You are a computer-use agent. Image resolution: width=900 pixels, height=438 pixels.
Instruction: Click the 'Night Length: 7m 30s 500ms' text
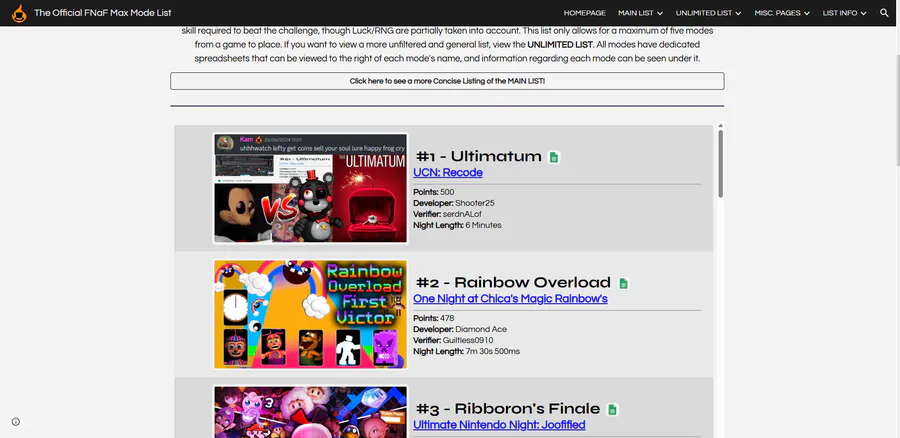tap(467, 351)
